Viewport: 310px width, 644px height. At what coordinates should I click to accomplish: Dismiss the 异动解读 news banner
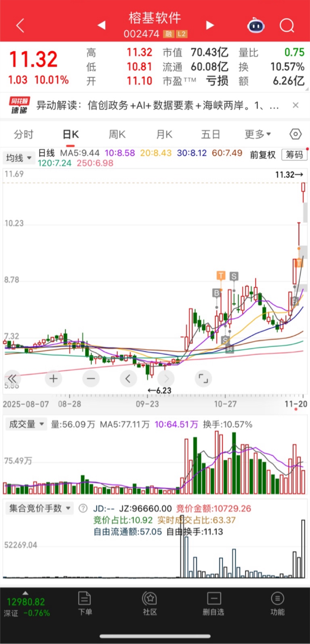pyautogui.click(x=295, y=105)
